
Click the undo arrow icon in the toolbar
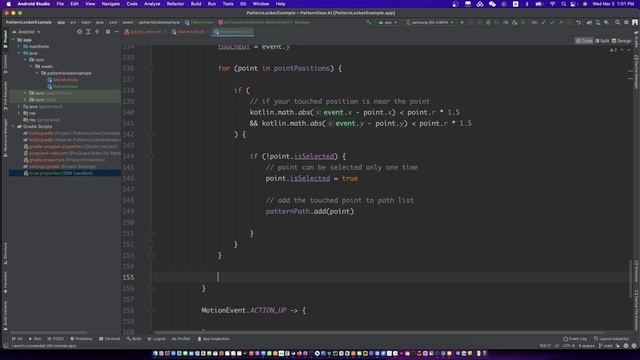[578, 22]
